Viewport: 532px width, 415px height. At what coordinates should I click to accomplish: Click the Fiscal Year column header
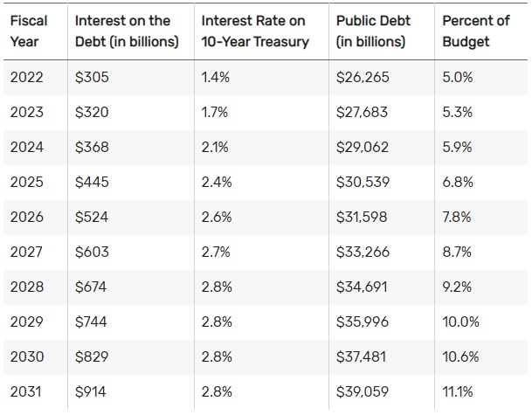click(29, 31)
